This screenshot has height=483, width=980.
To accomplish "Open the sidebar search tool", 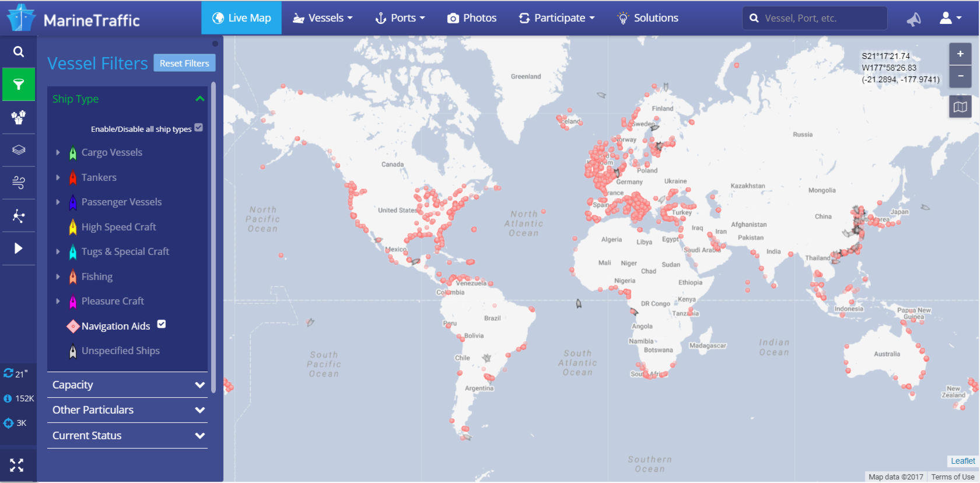I will click(x=19, y=52).
